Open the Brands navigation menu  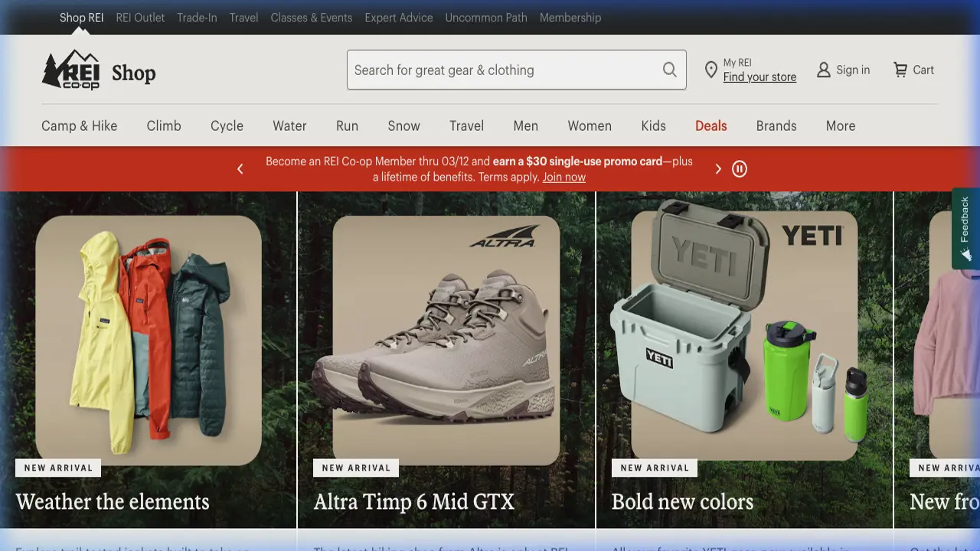[776, 126]
